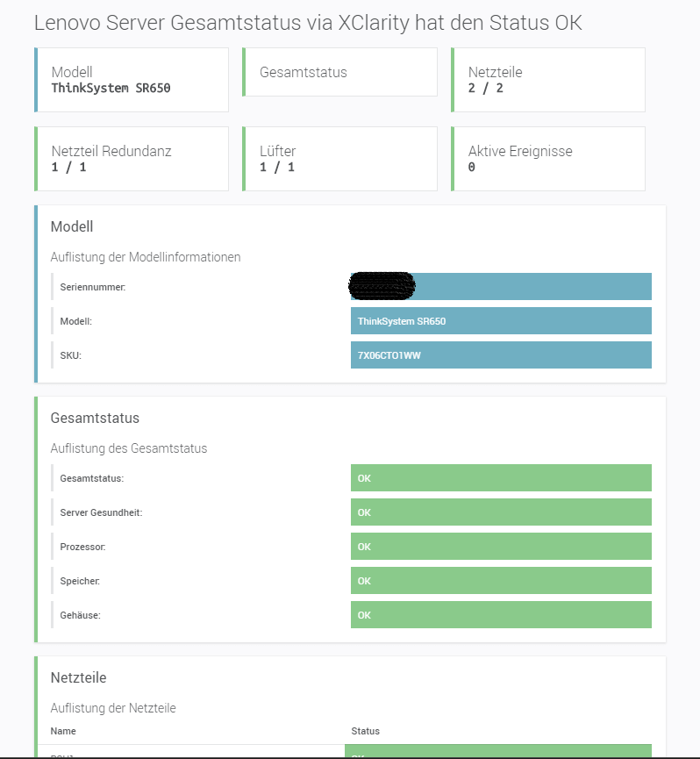The height and width of the screenshot is (759, 700).
Task: Open the Lüfter 1 / 1 card
Action: (x=339, y=159)
